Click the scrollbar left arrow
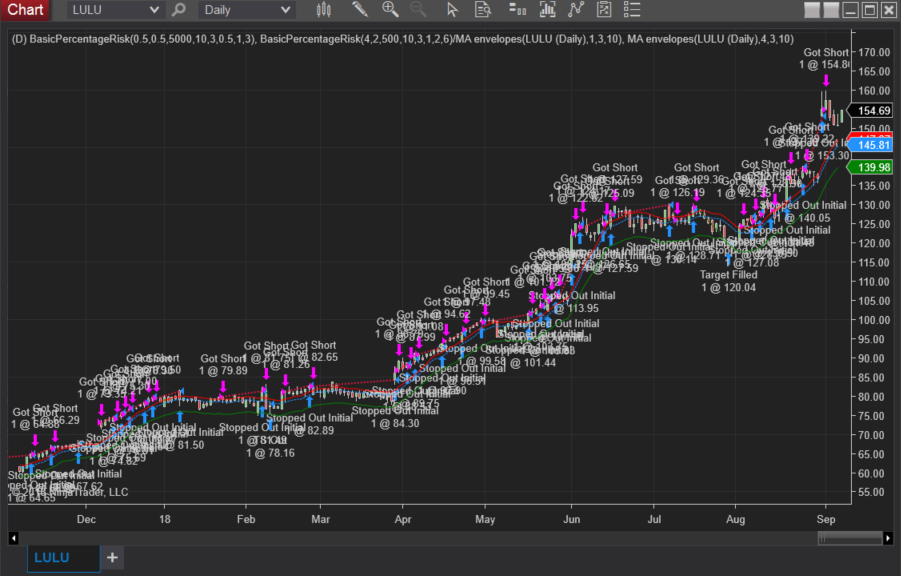 [13, 538]
